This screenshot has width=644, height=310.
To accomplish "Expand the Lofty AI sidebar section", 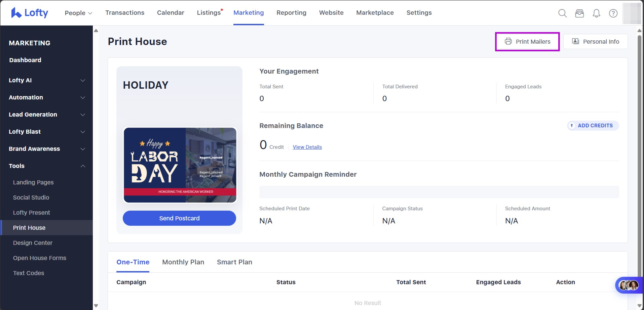I will click(46, 80).
